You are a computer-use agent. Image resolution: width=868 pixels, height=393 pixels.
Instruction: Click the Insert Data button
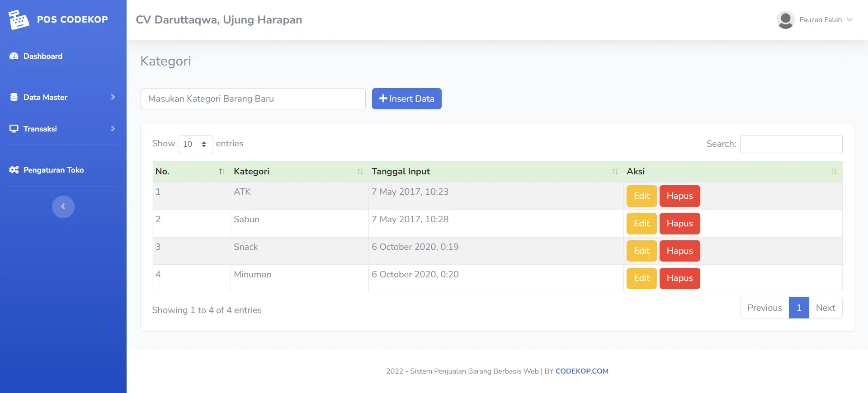pyautogui.click(x=407, y=98)
